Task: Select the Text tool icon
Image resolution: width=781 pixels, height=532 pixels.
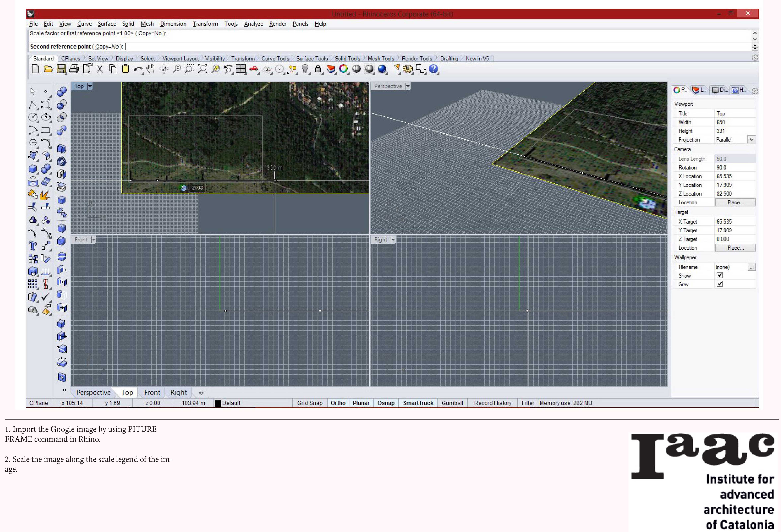Action: pyautogui.click(x=33, y=246)
